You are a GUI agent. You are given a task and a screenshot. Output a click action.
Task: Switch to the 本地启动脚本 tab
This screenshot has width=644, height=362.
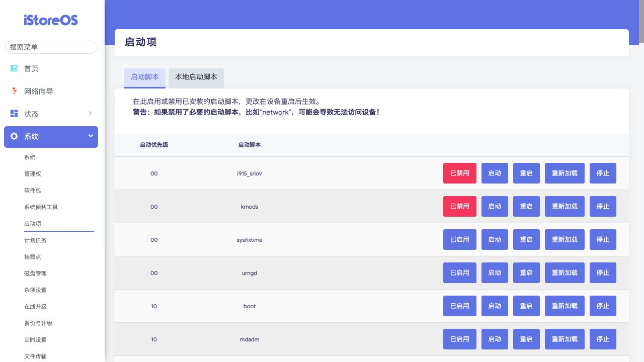coord(196,77)
